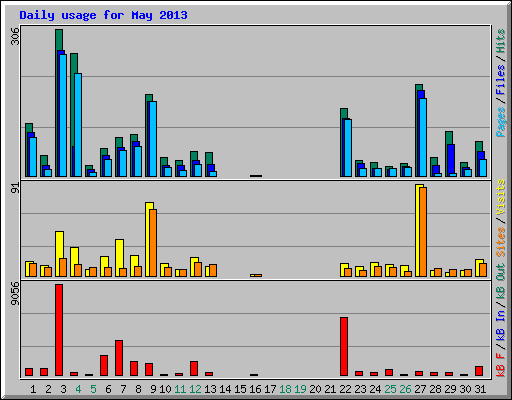This screenshot has width=512, height=400.
Task: Select the cyan pages bar for day 27
Action: [x=423, y=138]
